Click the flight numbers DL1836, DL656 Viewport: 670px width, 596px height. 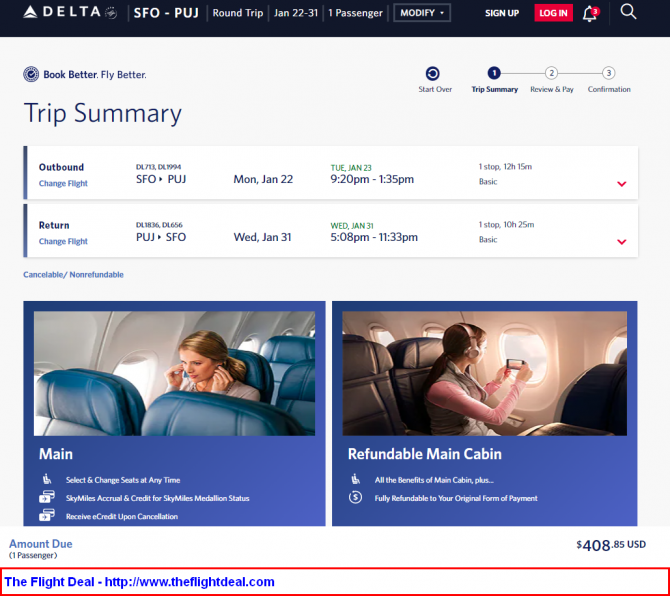click(x=159, y=225)
